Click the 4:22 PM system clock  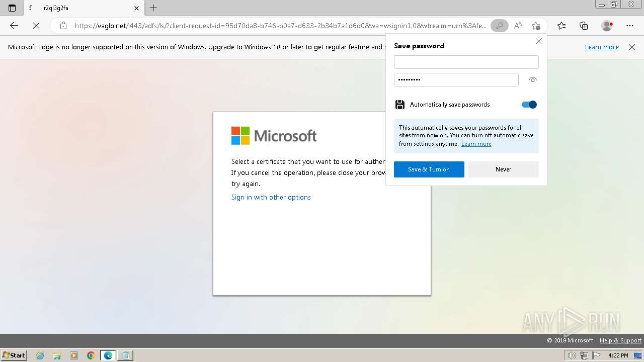click(x=618, y=355)
